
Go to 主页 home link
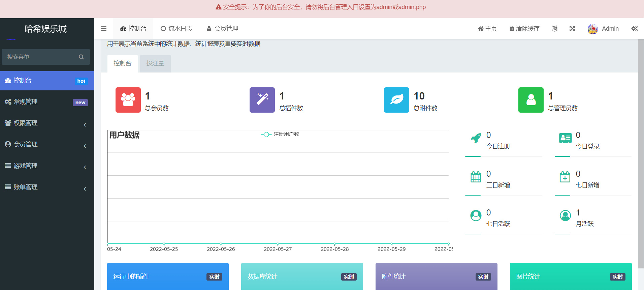[x=487, y=29]
